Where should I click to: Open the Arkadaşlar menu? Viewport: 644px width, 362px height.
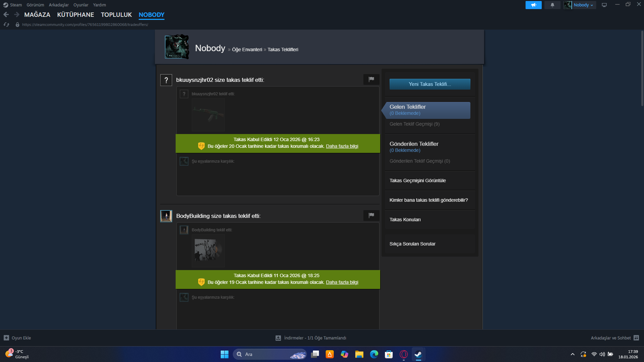point(59,5)
